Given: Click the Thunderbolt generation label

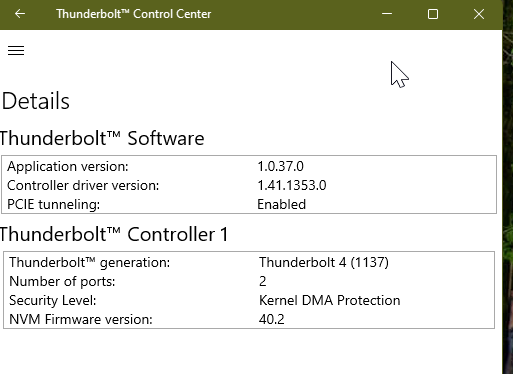Looking at the screenshot, I should coord(89,263).
